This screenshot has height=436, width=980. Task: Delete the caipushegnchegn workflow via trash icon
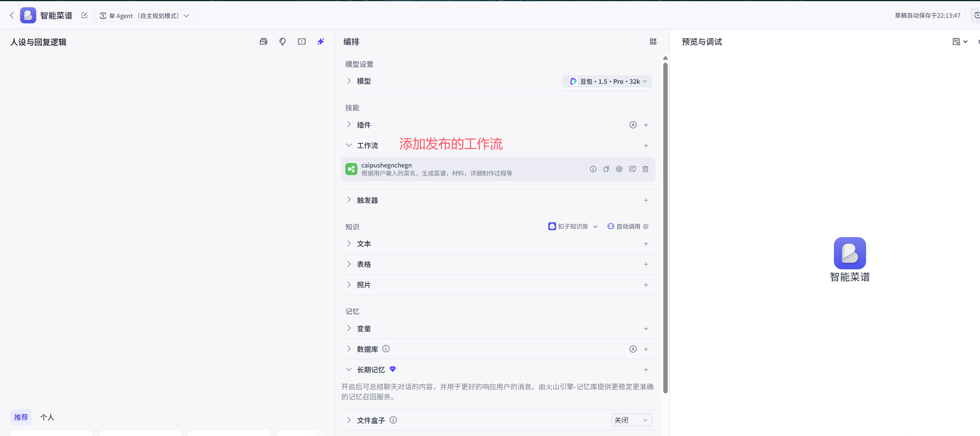(x=645, y=169)
